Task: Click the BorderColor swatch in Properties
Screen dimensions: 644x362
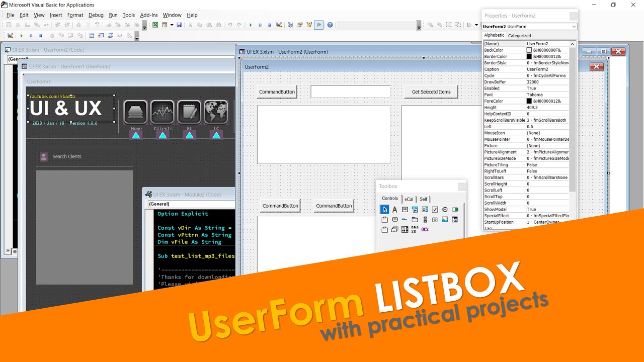Action: tap(529, 57)
